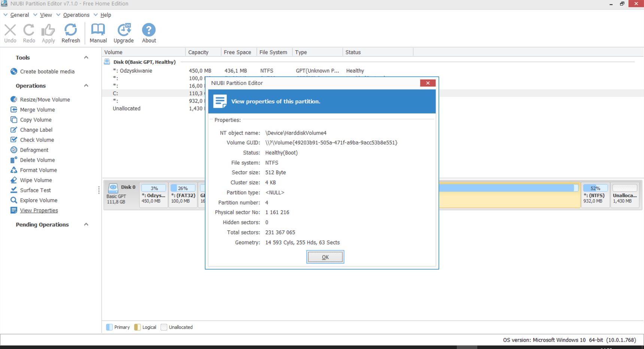Click the Surface Test text link

pyautogui.click(x=35, y=190)
